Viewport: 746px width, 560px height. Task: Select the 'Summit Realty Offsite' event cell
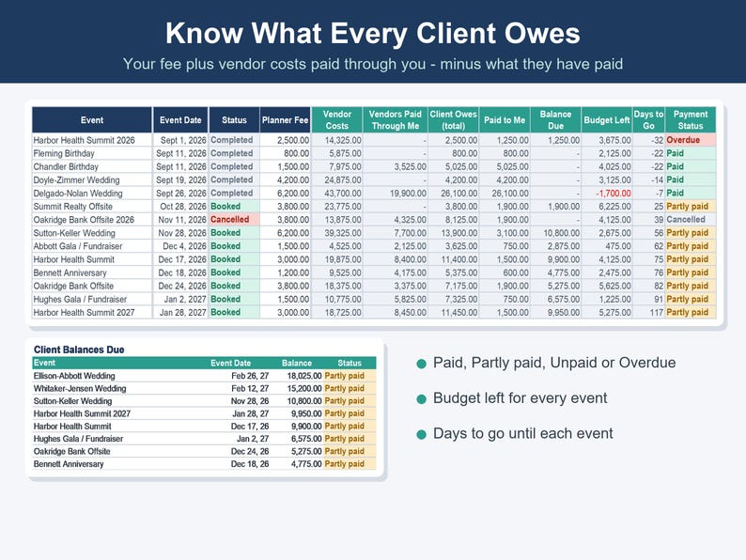92,207
